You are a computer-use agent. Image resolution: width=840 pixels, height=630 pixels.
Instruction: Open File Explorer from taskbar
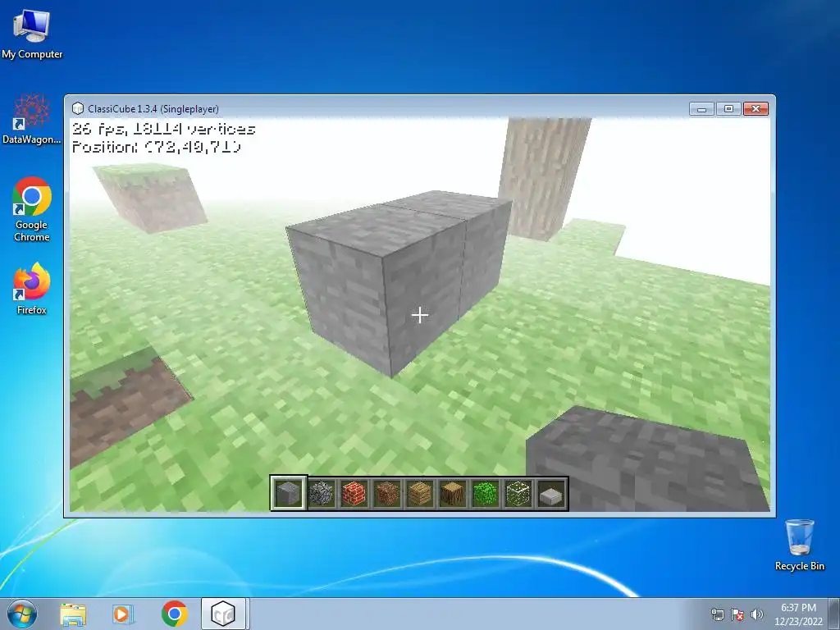coord(73,614)
